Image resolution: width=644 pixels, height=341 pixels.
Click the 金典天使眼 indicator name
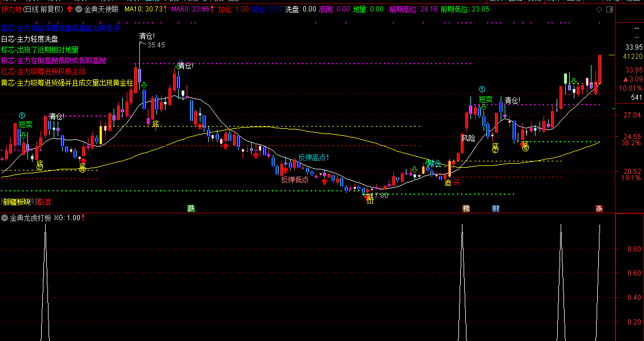(x=102, y=9)
